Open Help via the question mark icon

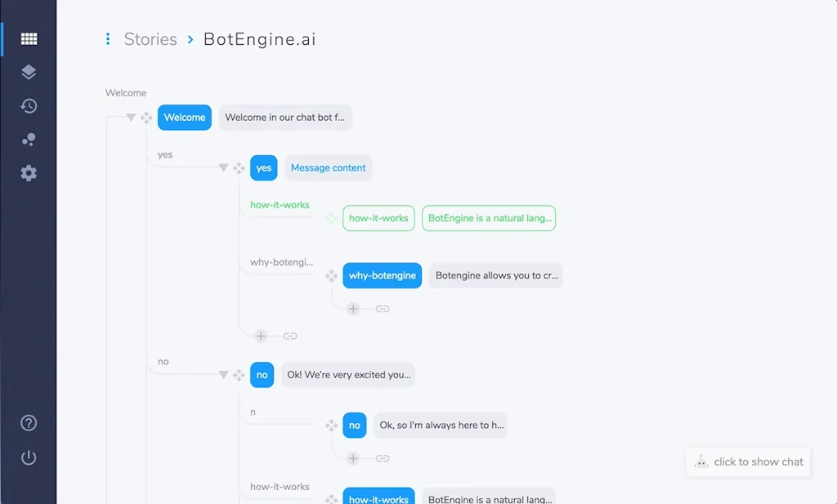(29, 423)
